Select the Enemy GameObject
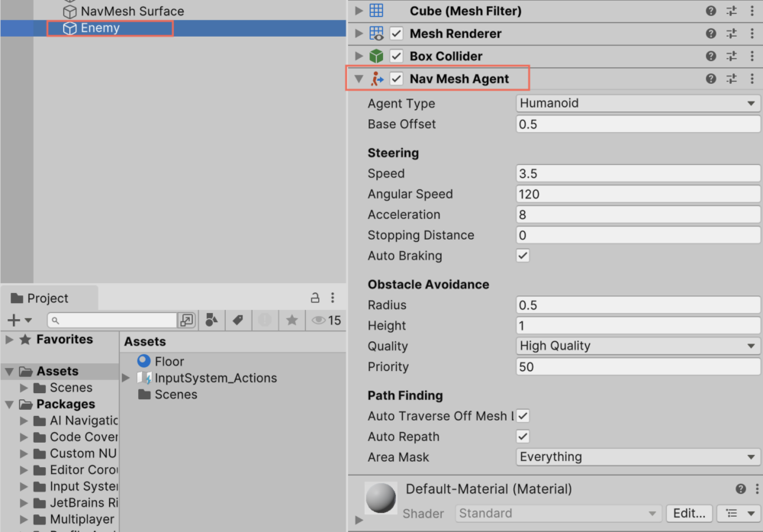The image size is (763, 532). pyautogui.click(x=102, y=27)
